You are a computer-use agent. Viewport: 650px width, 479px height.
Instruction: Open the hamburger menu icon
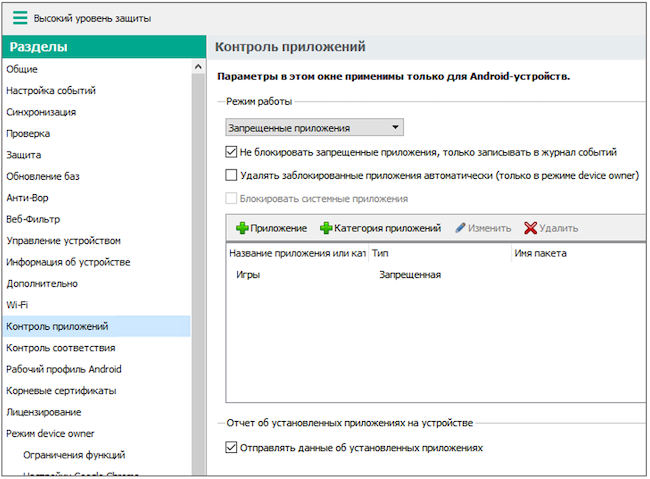20,18
